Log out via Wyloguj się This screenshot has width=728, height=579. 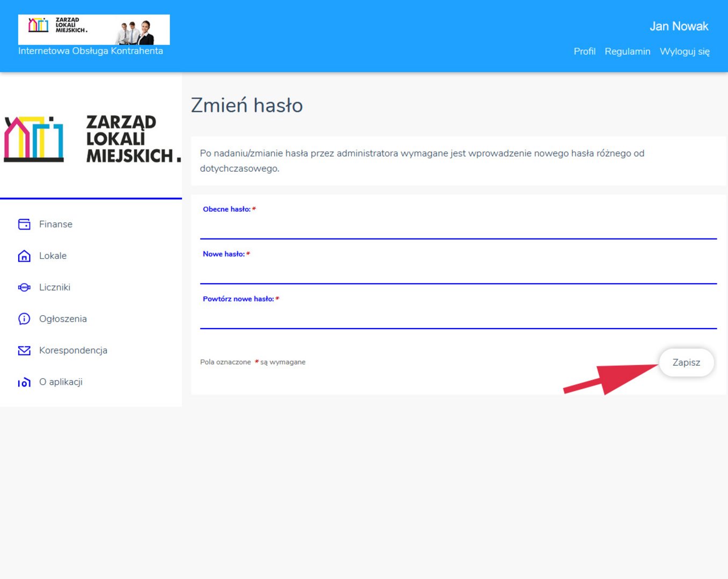tap(685, 51)
